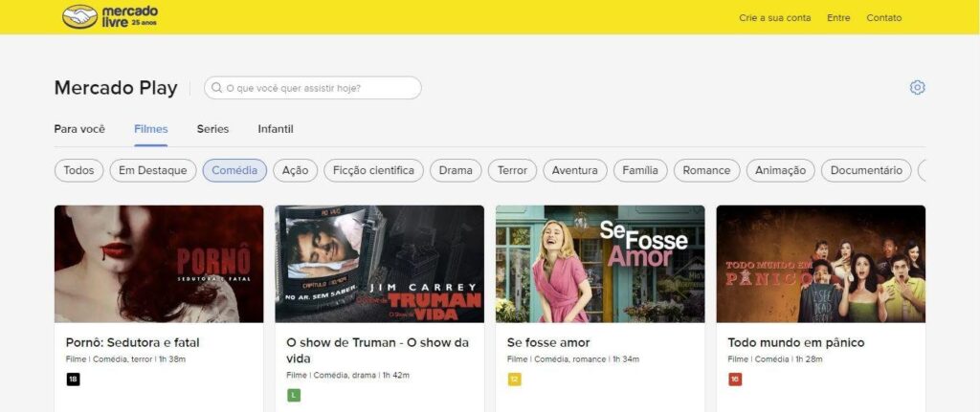Click the yellow 12 rating badge
The image size is (980, 412).
point(514,379)
